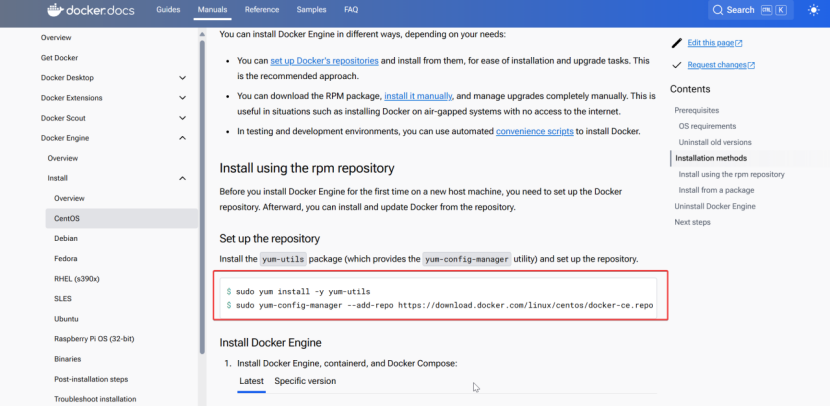The width and height of the screenshot is (830, 407).
Task: Follow the 'set up Docker's repositories' link
Action: tap(324, 61)
